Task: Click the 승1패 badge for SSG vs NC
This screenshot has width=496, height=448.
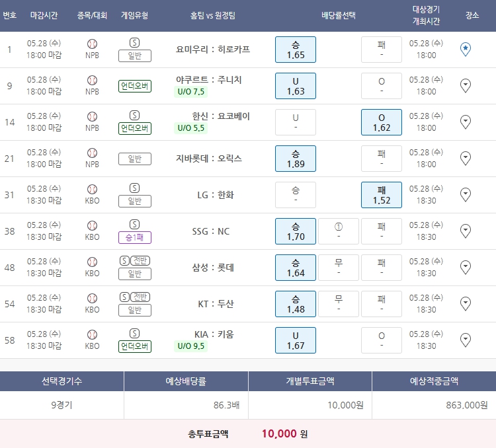Action: click(135, 237)
